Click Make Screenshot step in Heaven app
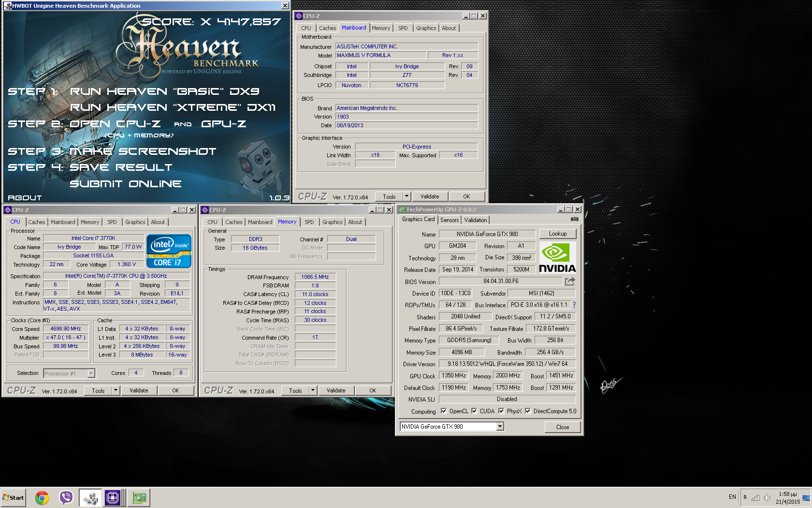This screenshot has height=508, width=812. 143,151
